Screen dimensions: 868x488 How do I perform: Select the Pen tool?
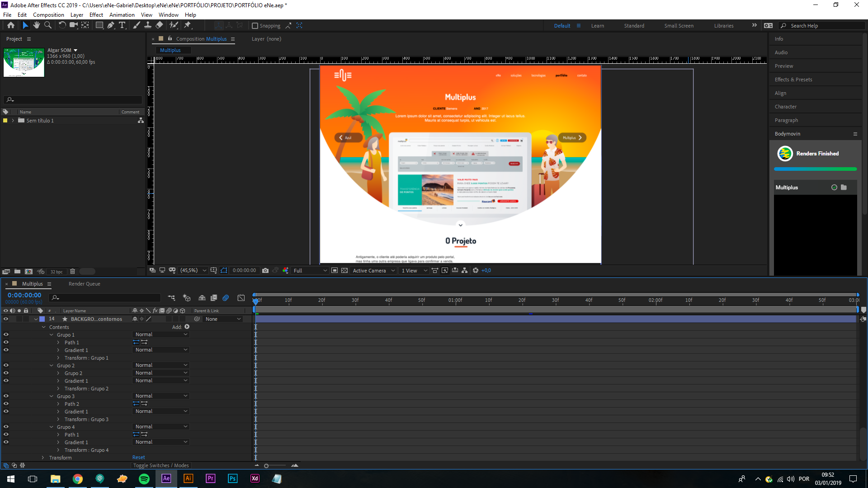pos(111,25)
